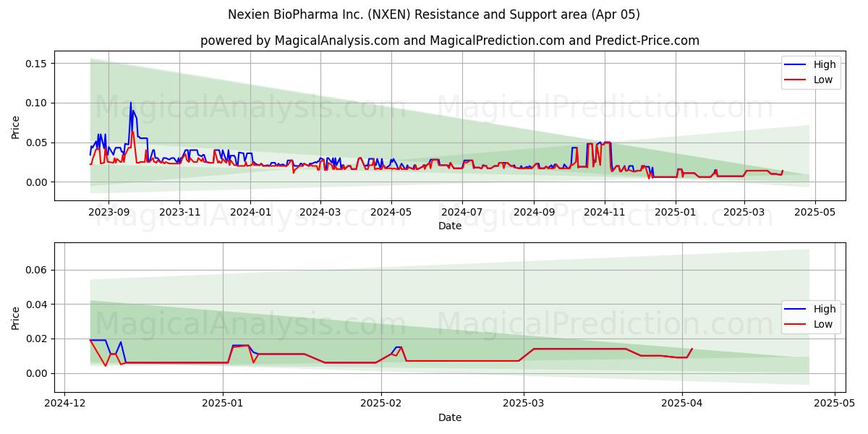Click the top chart's "Date" axis label

[450, 226]
